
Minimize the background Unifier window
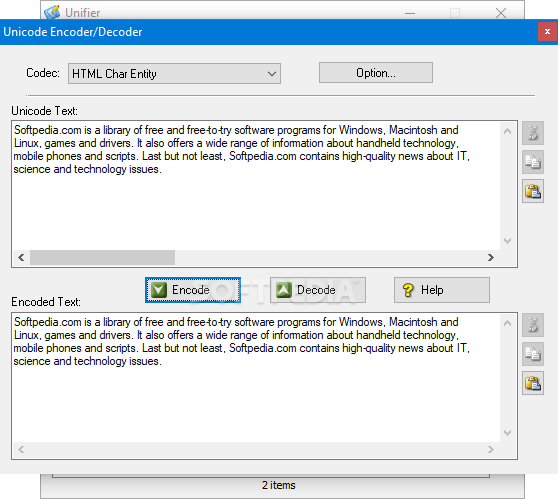coord(410,13)
